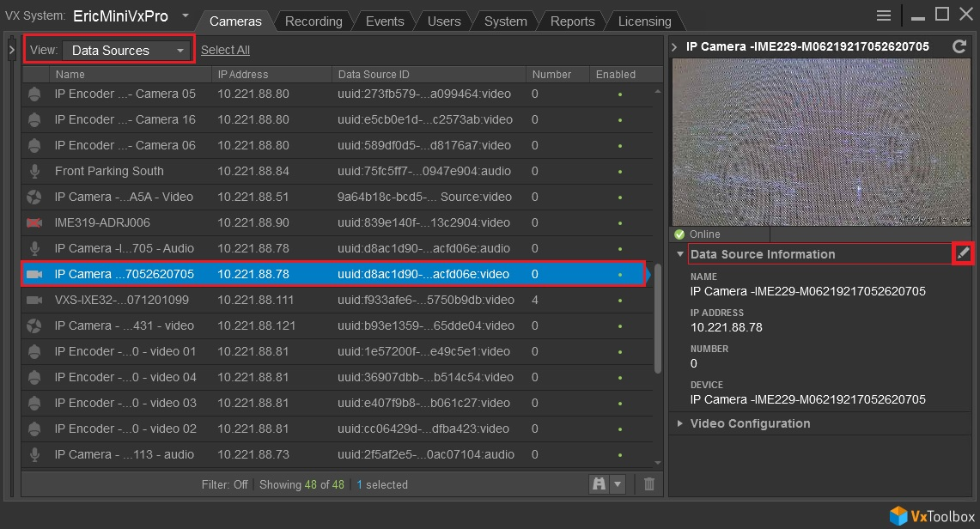The width and height of the screenshot is (980, 529).
Task: Open the hamburger menu at the top right
Action: tap(884, 15)
